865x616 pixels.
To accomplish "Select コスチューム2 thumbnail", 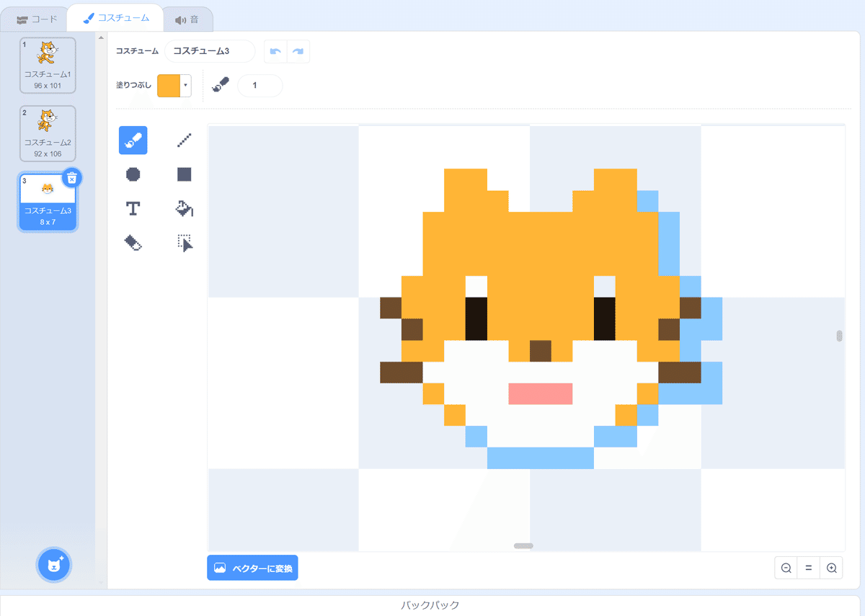I will [x=48, y=133].
